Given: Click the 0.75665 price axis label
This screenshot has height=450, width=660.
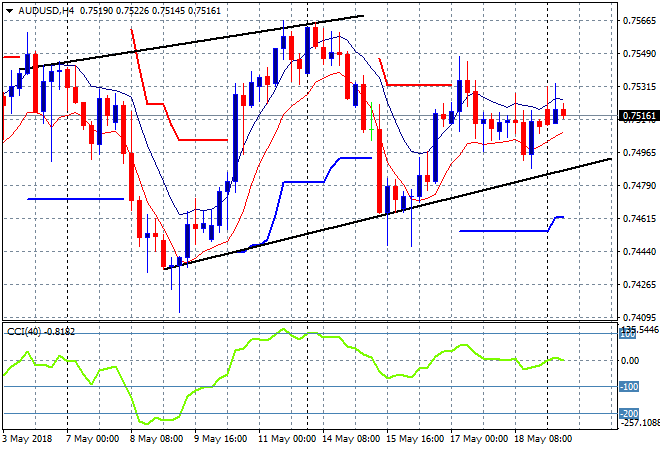Looking at the screenshot, I should click(639, 21).
